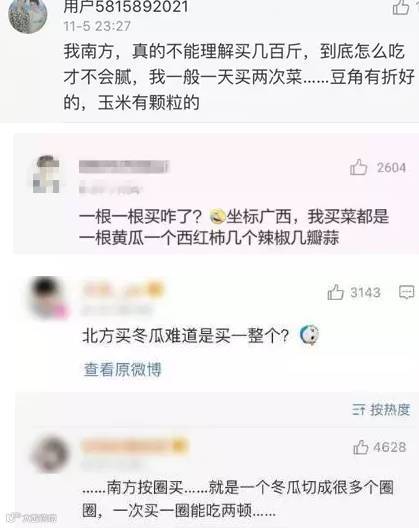Open reply icon beside 3143 likes

(406, 292)
